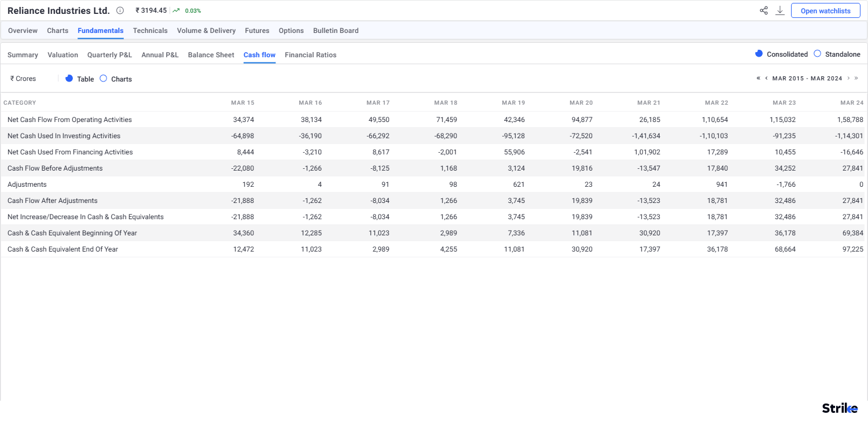
Task: Click end of year cash value 97,225
Action: coord(852,249)
